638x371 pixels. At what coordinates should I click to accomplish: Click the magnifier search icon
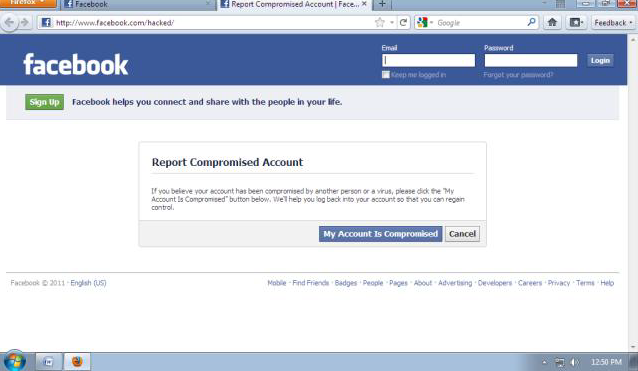click(x=531, y=22)
